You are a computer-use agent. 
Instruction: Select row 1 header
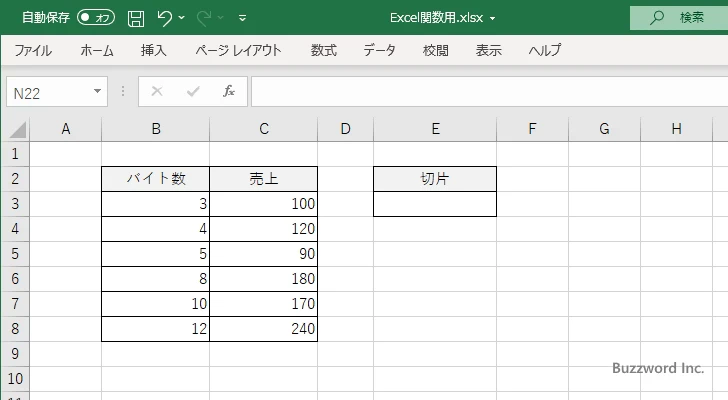pos(15,154)
